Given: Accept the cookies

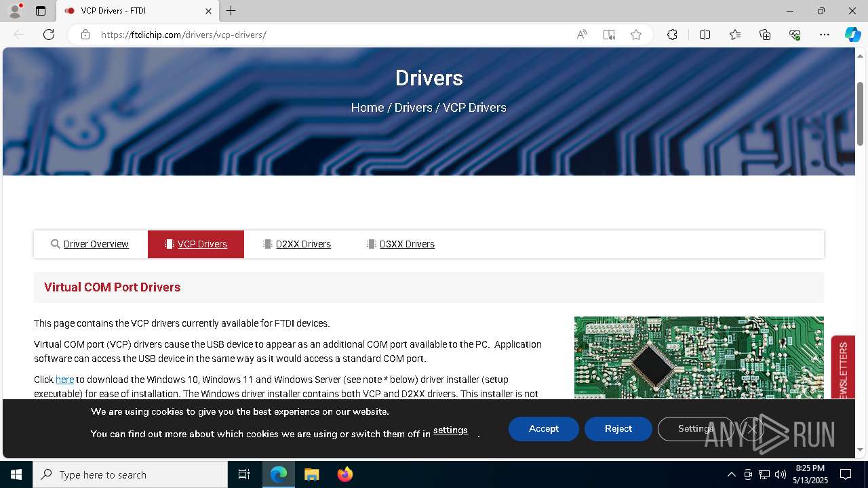Looking at the screenshot, I should point(544,429).
